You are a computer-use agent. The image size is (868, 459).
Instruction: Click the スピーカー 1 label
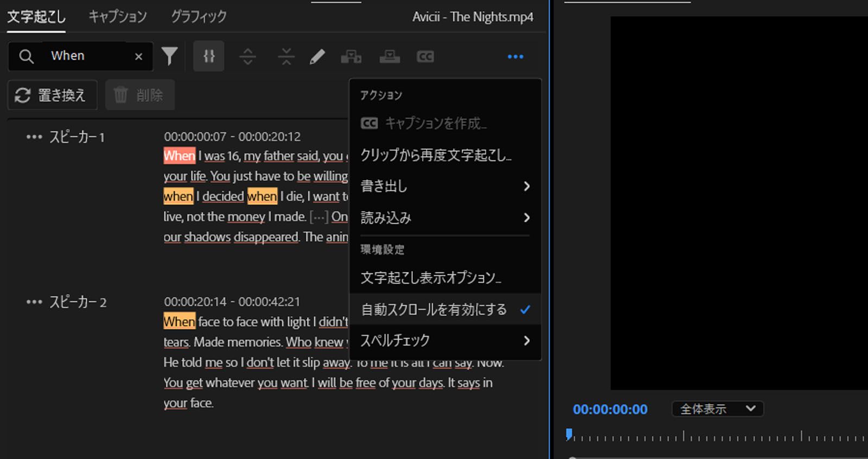point(77,137)
